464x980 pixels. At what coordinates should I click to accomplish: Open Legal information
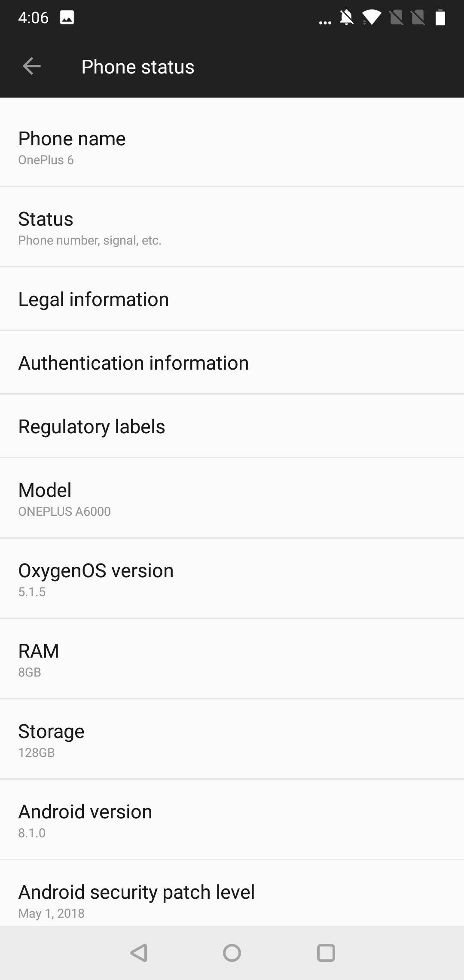pyautogui.click(x=232, y=299)
